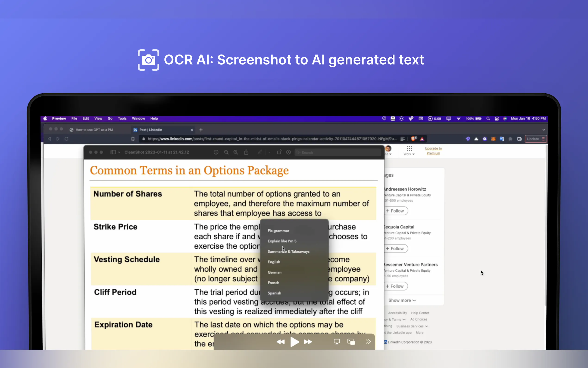
Task: Open the Tools menu in menu bar
Action: pyautogui.click(x=122, y=118)
